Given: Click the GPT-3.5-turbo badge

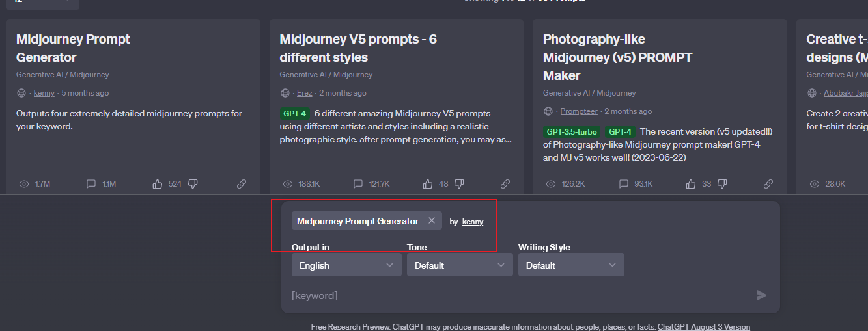Looking at the screenshot, I should point(572,131).
